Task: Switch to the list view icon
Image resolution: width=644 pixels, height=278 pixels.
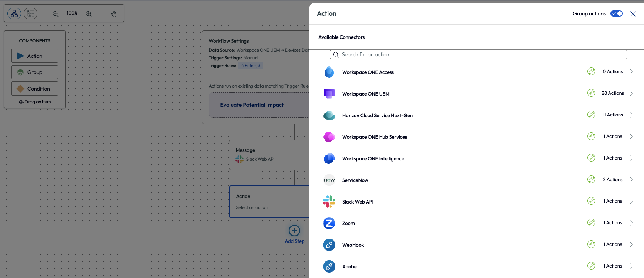Action: point(30,13)
